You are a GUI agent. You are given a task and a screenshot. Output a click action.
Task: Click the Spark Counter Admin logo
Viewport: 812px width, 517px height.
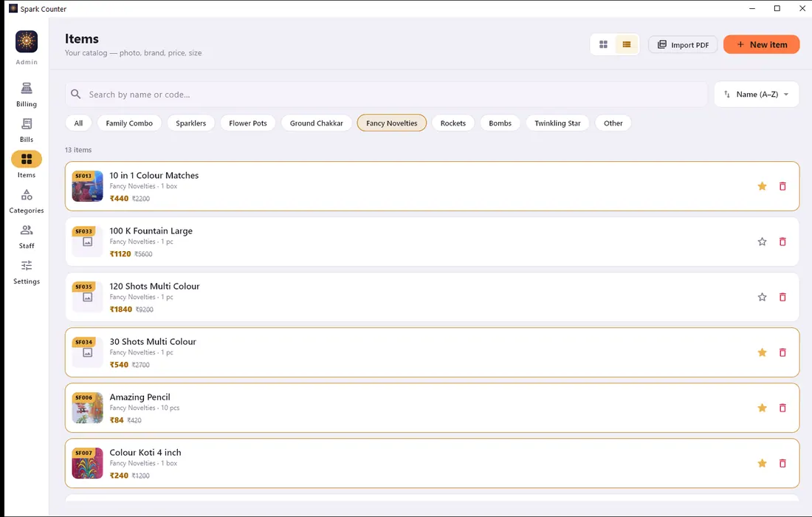pyautogui.click(x=27, y=41)
